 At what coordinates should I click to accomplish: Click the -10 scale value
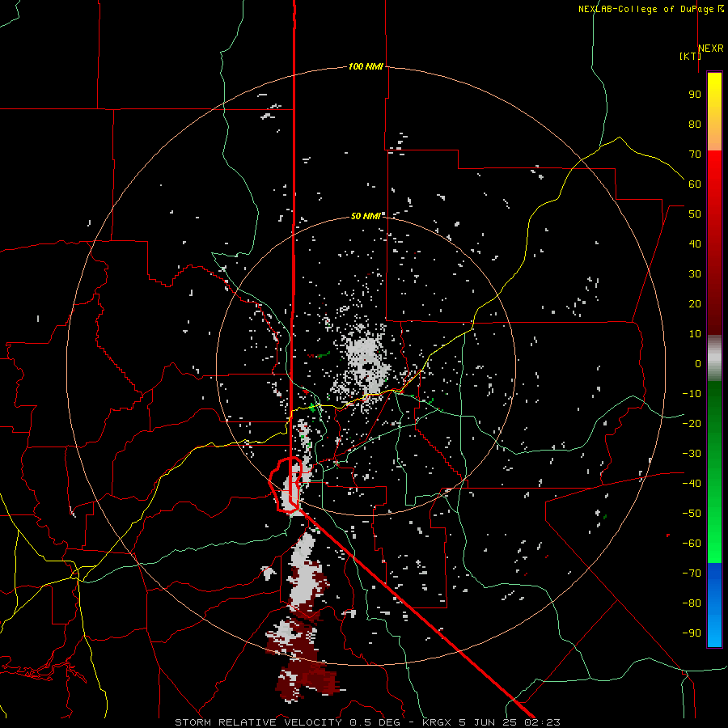[x=692, y=394]
